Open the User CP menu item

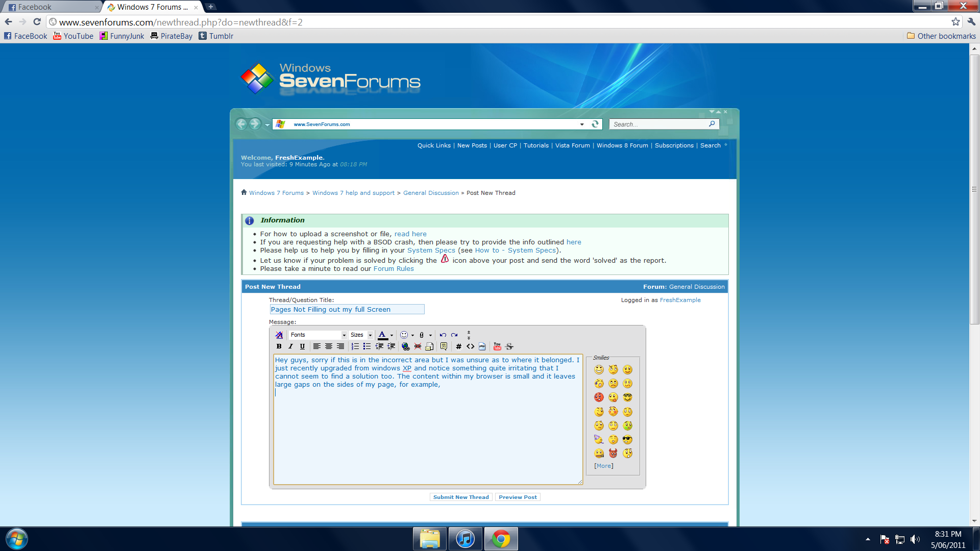pos(505,145)
